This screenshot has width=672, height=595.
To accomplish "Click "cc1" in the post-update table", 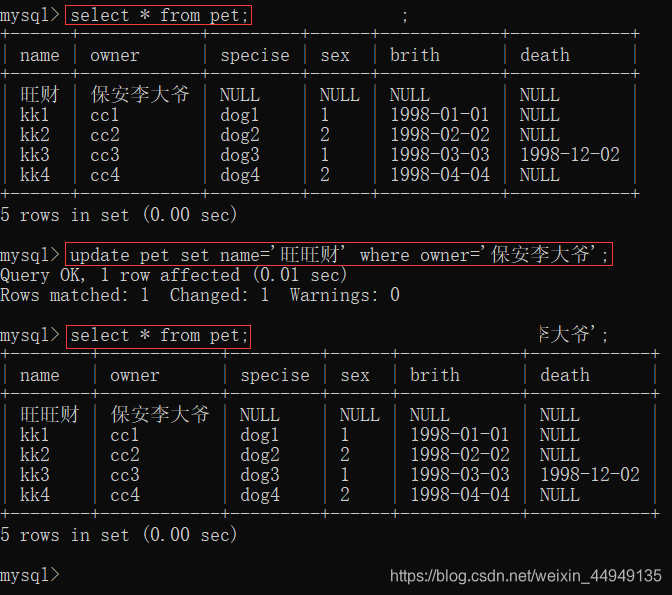I will (x=125, y=435).
